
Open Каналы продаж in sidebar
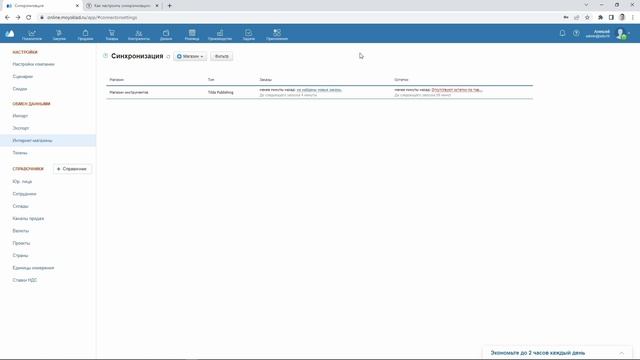pyautogui.click(x=28, y=219)
